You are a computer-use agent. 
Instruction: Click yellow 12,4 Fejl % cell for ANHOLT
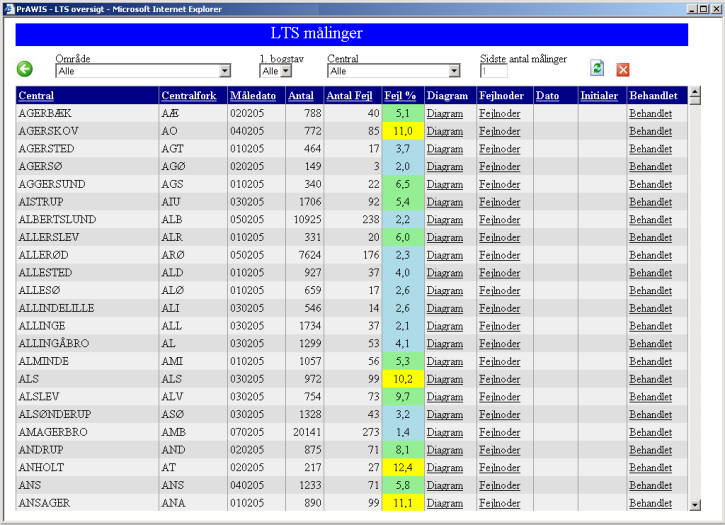(x=403, y=468)
